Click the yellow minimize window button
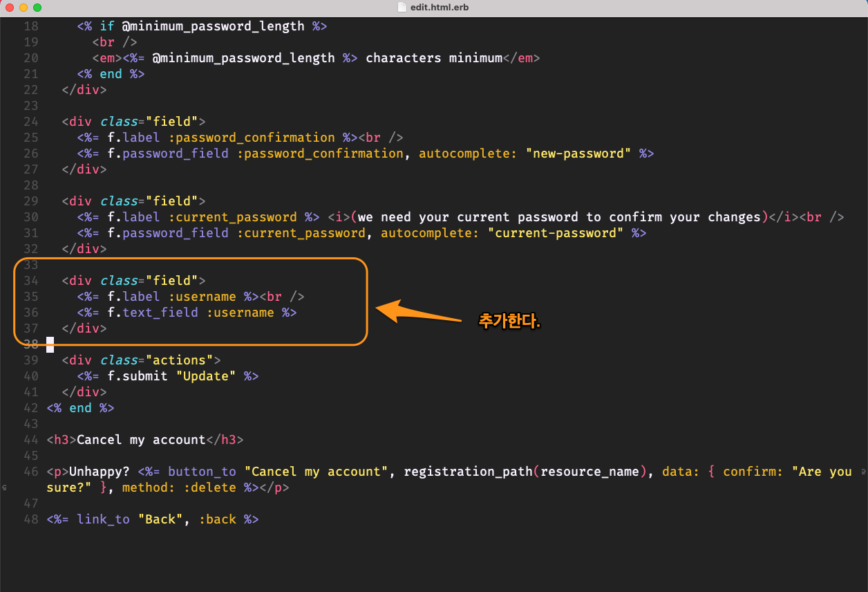Image resolution: width=868 pixels, height=592 pixels. point(22,8)
